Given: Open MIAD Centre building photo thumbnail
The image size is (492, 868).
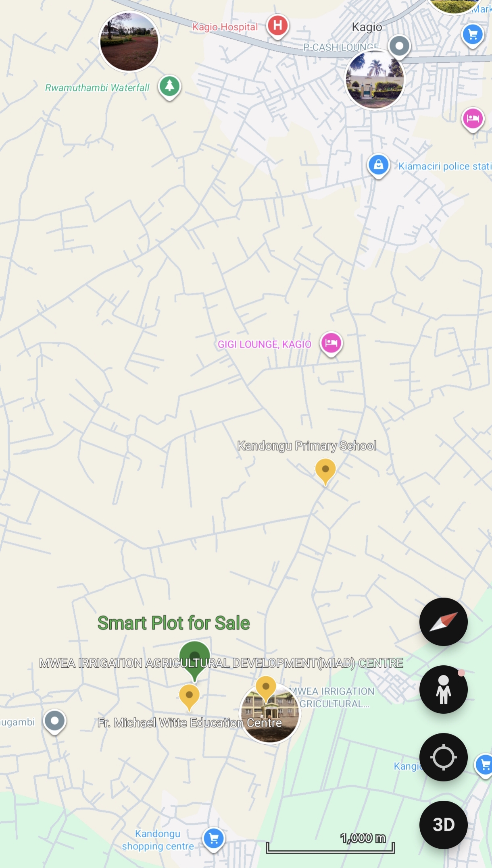Looking at the screenshot, I should pyautogui.click(x=270, y=713).
